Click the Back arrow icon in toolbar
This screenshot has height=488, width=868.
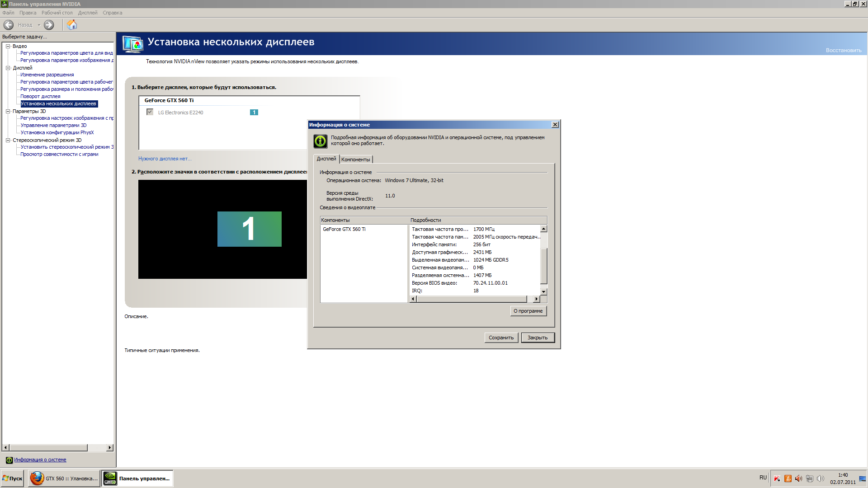pos(9,25)
